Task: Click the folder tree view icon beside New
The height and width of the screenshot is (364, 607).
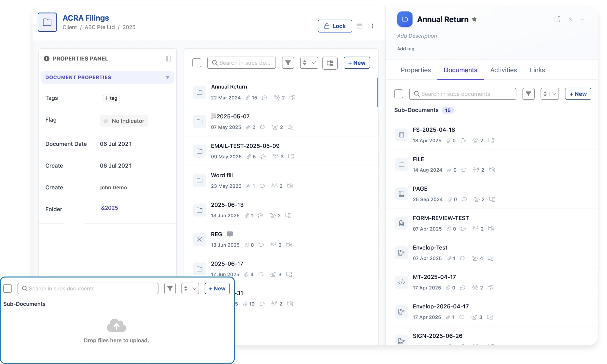Action: pyautogui.click(x=330, y=63)
